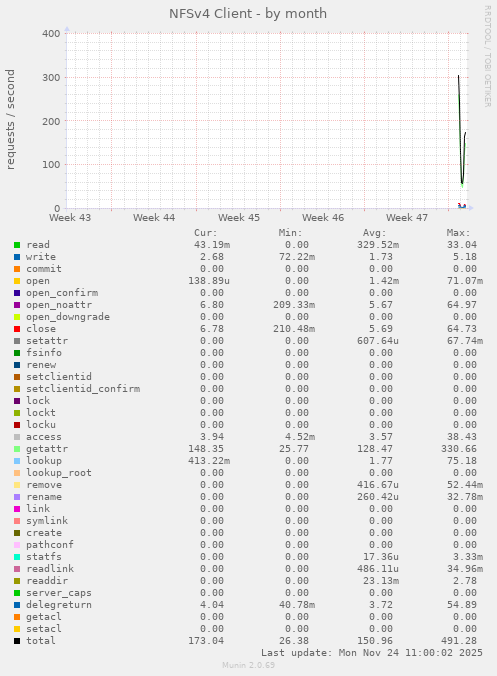Select the 'access' legend label

point(44,437)
